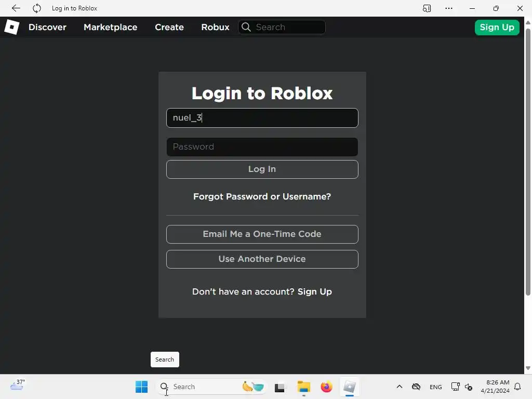This screenshot has width=532, height=399.
Task: Restore down the Roblox window
Action: tap(496, 8)
